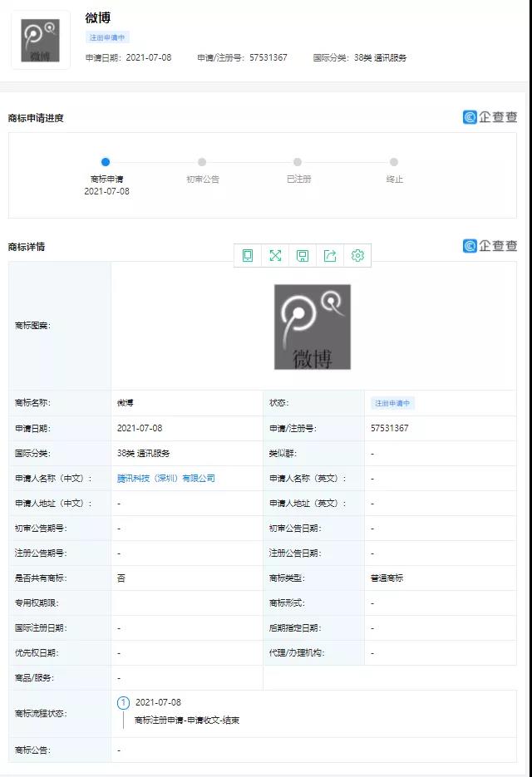This screenshot has height=777, width=532.
Task: Click the circled step 1 marker in 商标流程状态
Action: click(124, 703)
